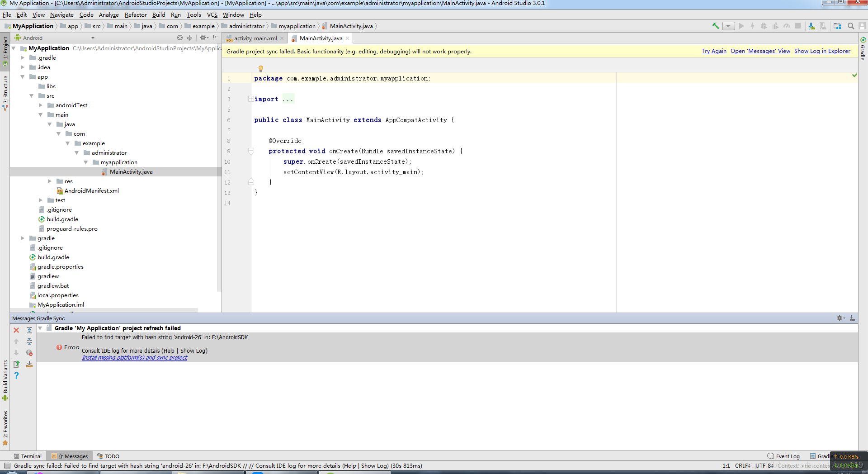This screenshot has width=868, height=474.
Task: Click the Debug bug icon in toolbar
Action: [x=764, y=26]
